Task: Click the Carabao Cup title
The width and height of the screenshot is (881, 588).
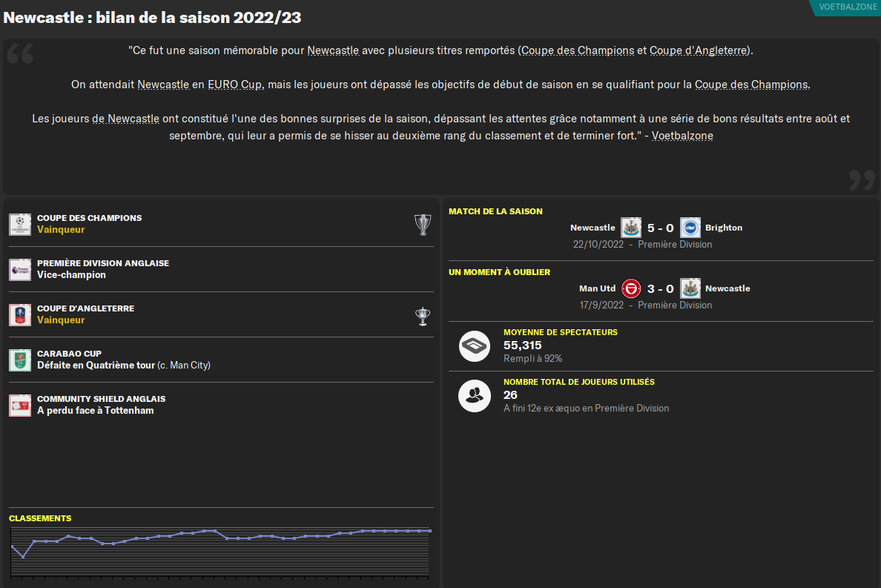Action: click(69, 354)
